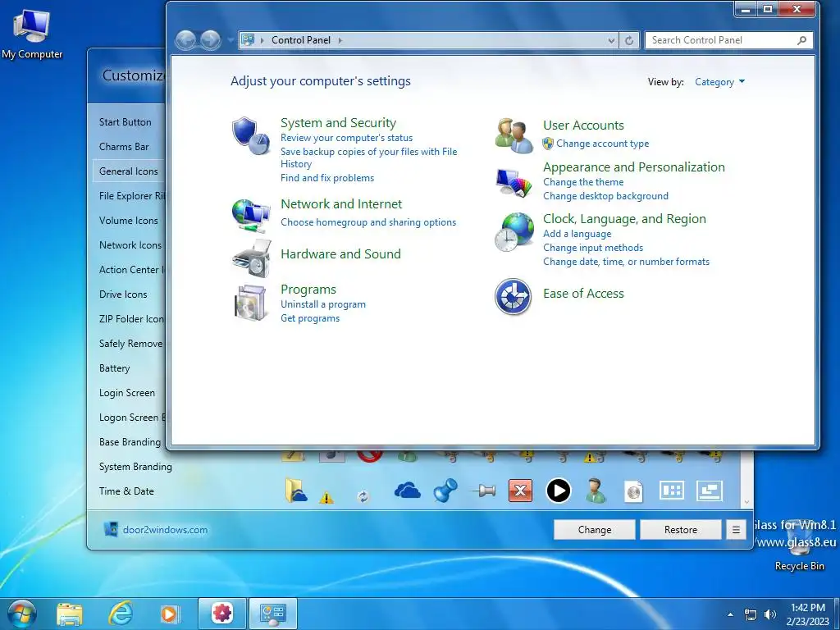
Task: Click Change the theme link
Action: (583, 182)
